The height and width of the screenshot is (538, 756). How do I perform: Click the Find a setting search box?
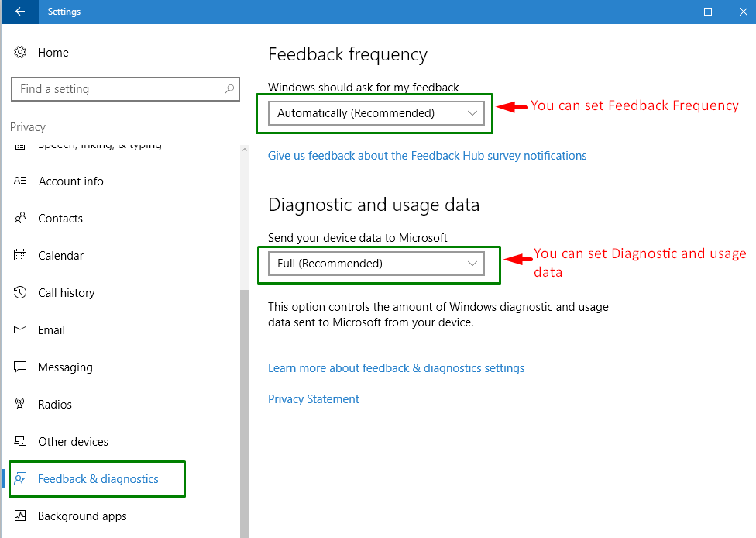(x=116, y=89)
